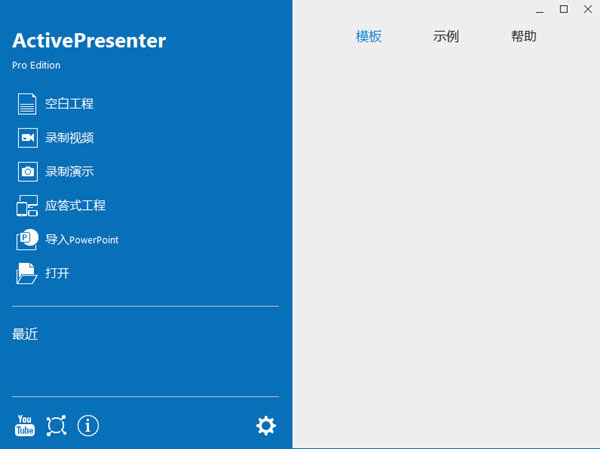Screen dimensions: 600x449
Task: Switch to the 帮助 tab
Action: pyautogui.click(x=523, y=36)
